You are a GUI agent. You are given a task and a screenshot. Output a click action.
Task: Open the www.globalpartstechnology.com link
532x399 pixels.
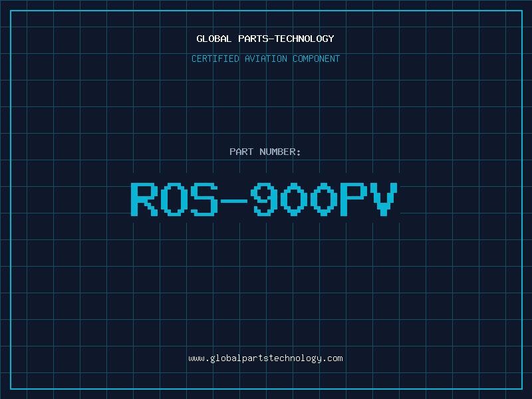pyautogui.click(x=265, y=358)
